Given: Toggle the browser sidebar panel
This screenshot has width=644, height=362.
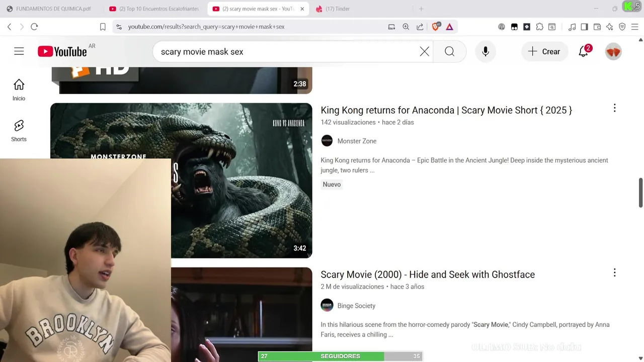Looking at the screenshot, I should click(x=584, y=27).
